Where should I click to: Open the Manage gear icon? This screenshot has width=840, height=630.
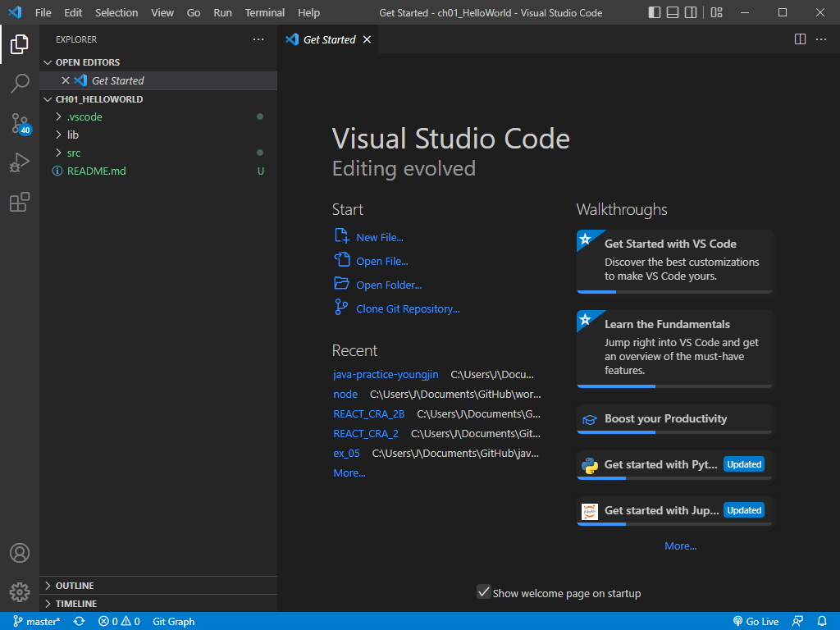[x=20, y=592]
